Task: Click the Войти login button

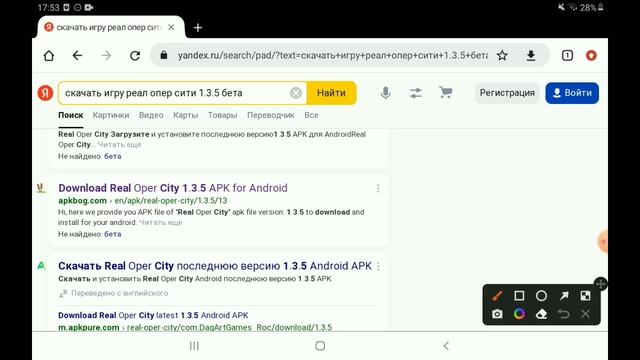Action: [x=572, y=93]
